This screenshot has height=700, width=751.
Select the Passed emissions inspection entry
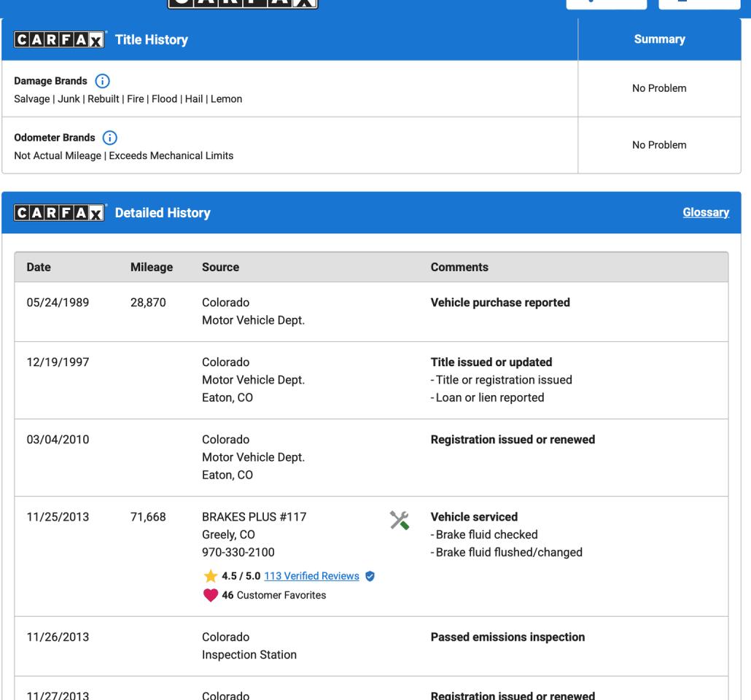point(507,637)
